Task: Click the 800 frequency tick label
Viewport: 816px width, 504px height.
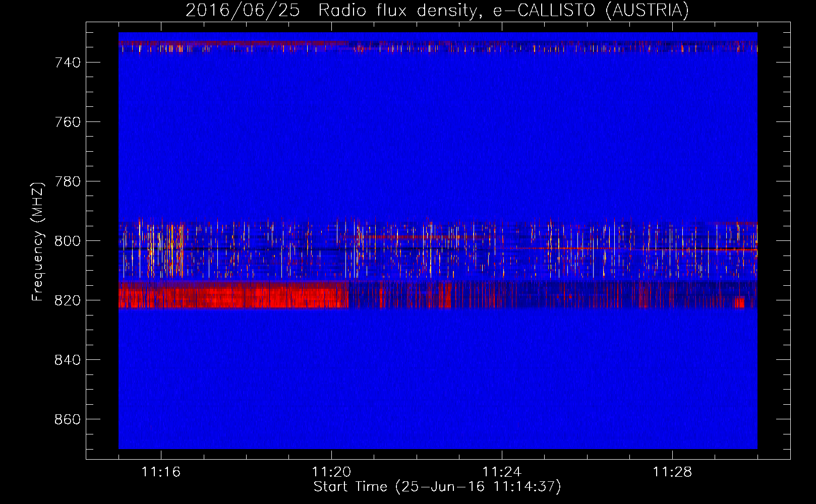Action: point(68,241)
